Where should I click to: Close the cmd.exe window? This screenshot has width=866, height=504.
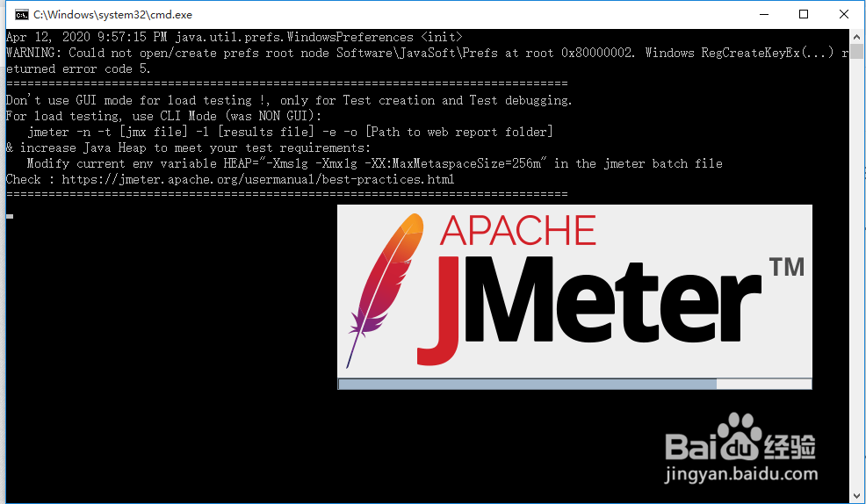(x=844, y=14)
